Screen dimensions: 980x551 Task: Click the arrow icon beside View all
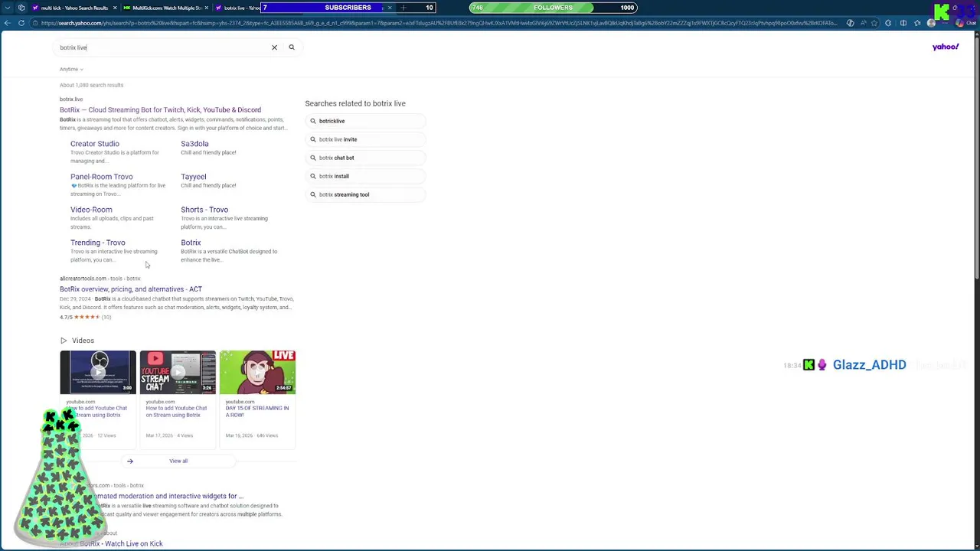(x=130, y=461)
